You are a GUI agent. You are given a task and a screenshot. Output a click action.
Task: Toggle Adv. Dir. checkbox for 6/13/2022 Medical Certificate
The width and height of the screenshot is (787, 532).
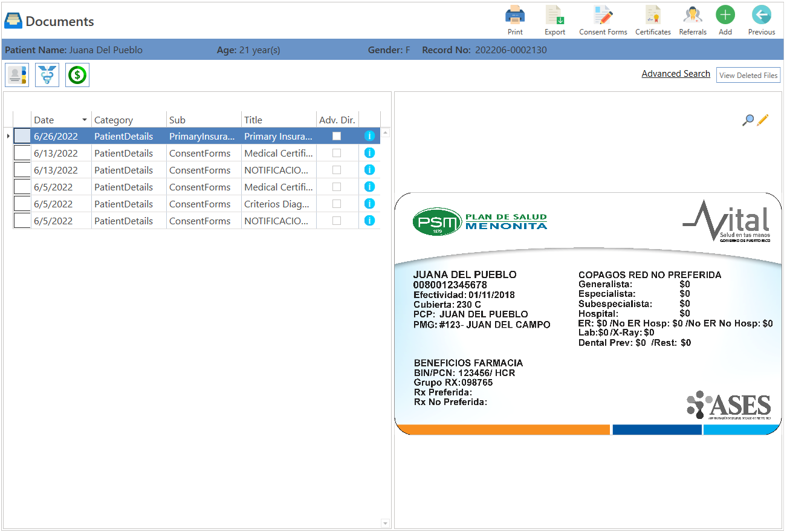coord(337,153)
